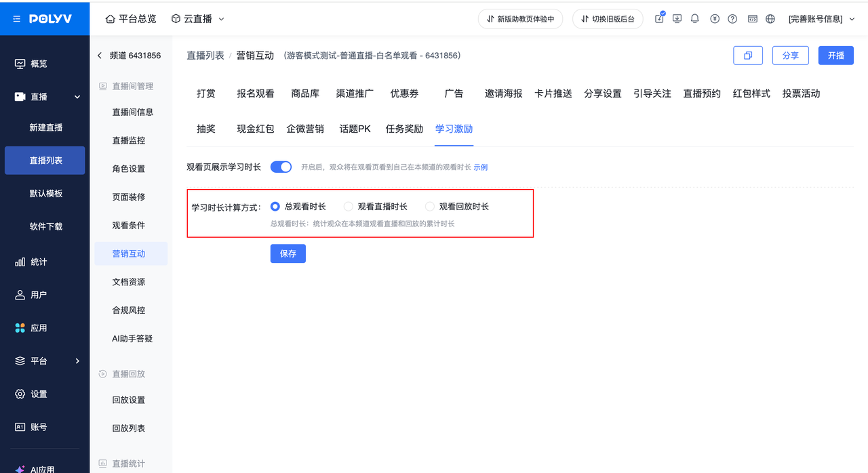The width and height of the screenshot is (868, 473).
Task: Open notifications via the bell icon
Action: click(694, 19)
